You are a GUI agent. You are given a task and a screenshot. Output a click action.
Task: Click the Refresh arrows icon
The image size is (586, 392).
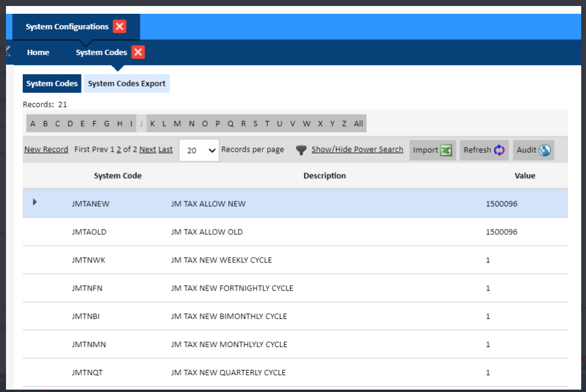pos(499,150)
